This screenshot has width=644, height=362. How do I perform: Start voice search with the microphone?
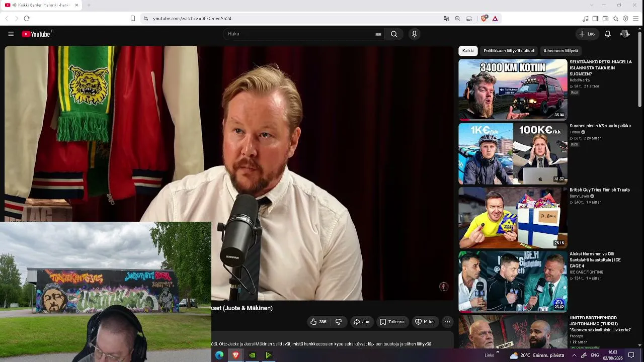point(415,34)
